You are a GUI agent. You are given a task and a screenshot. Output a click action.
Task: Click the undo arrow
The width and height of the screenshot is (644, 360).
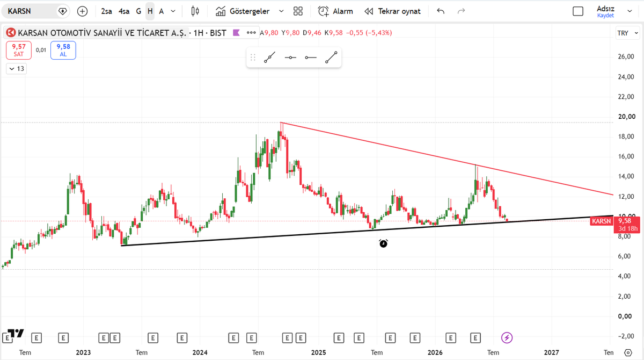tap(441, 11)
